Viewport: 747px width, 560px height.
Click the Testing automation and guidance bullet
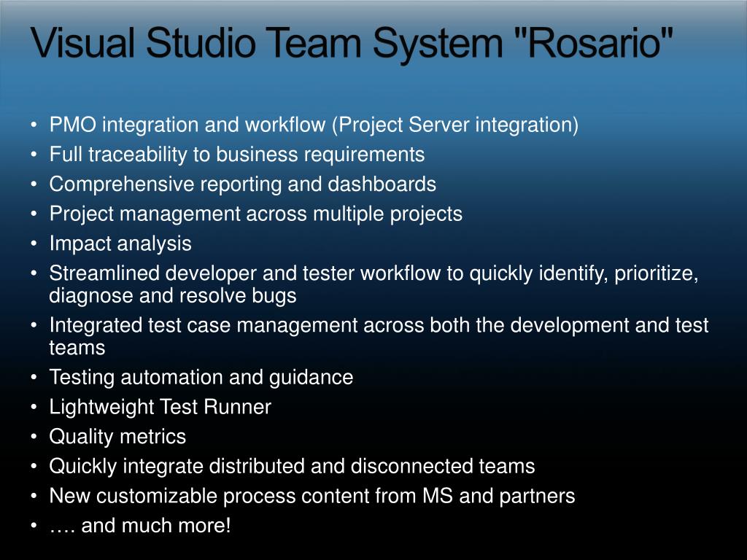click(201, 378)
